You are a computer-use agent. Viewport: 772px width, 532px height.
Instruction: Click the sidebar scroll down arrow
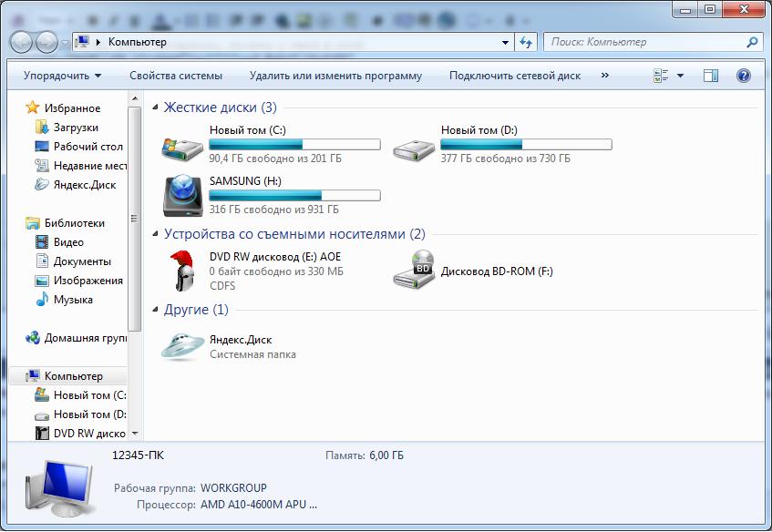134,434
